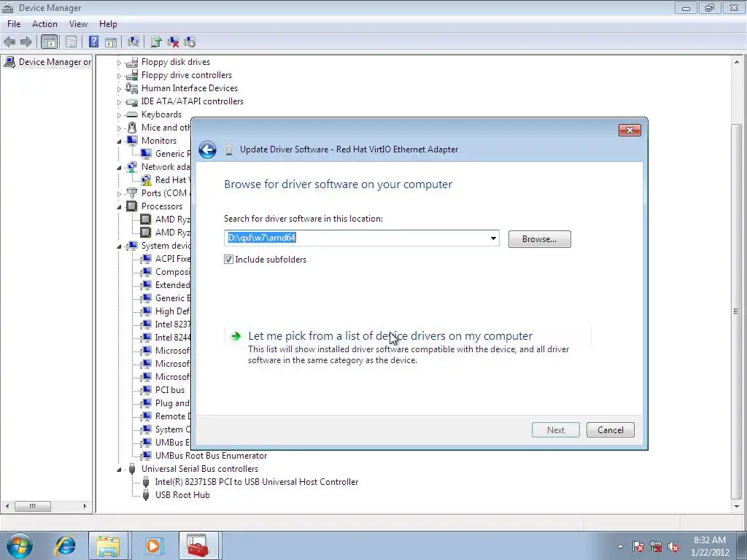
Task: Open Windows Explorer from the taskbar
Action: coord(108,545)
